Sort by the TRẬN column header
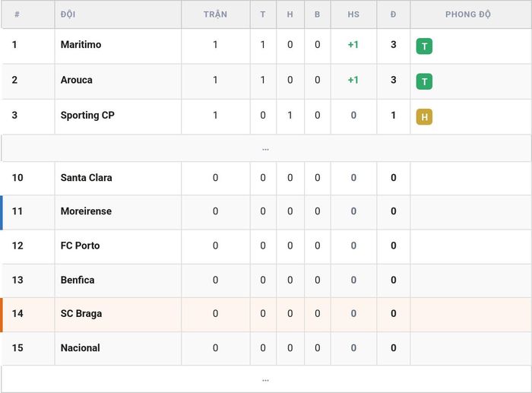 coord(215,14)
